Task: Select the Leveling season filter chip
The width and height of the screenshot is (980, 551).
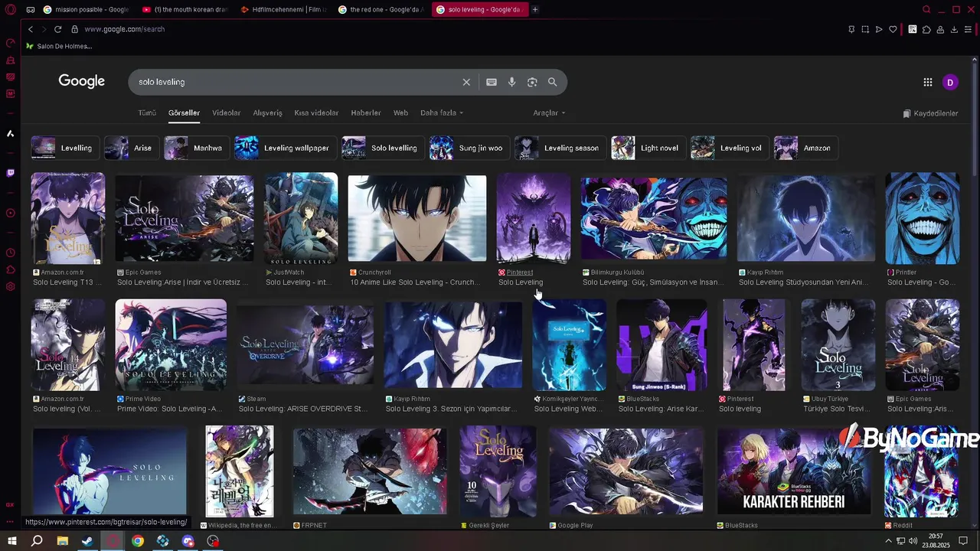Action: pos(560,148)
